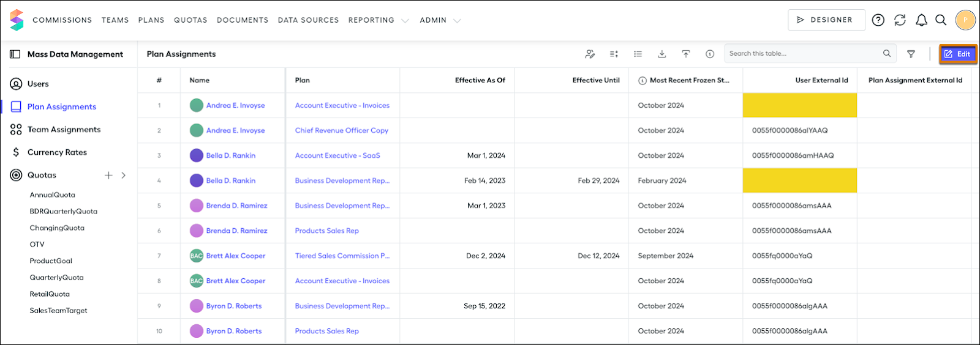Expand the Reporting menu chevron
This screenshot has width=980, height=345.
coord(405,21)
